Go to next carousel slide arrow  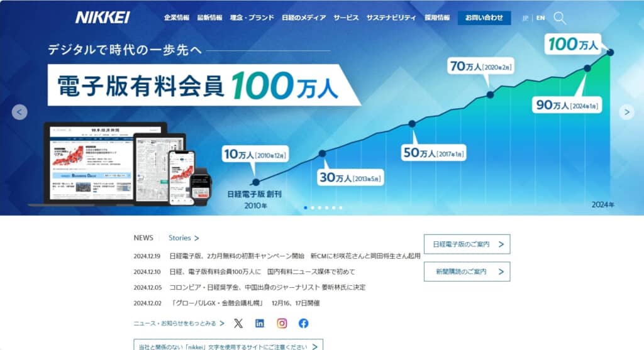click(627, 112)
